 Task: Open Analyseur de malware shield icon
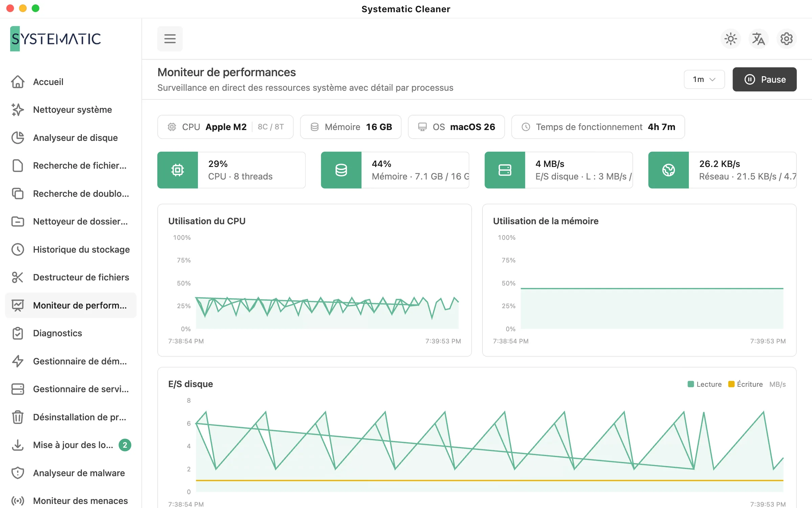tap(18, 473)
